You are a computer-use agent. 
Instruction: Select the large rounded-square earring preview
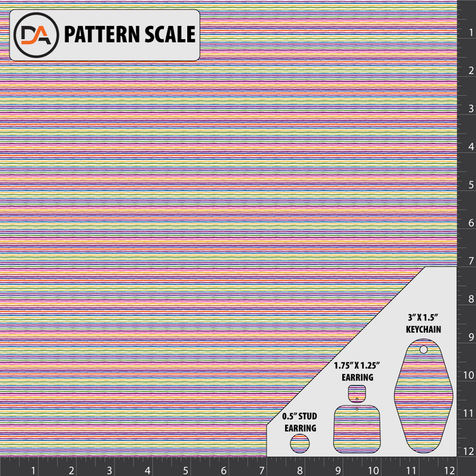(x=357, y=429)
